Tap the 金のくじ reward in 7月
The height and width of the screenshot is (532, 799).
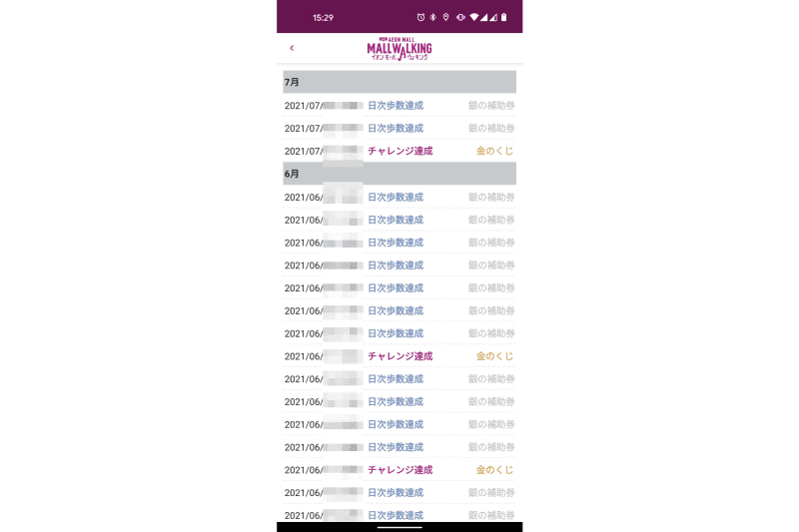(x=495, y=151)
